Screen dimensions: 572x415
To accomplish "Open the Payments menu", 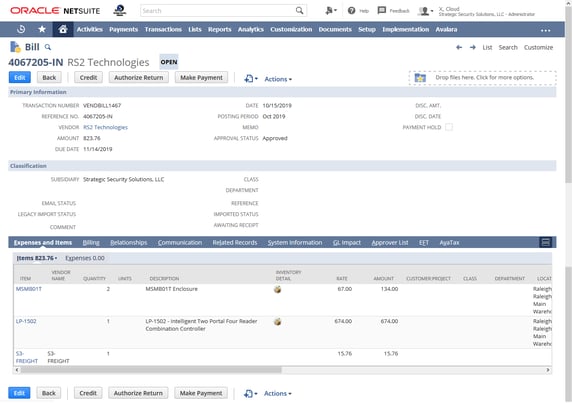I will click(x=123, y=30).
